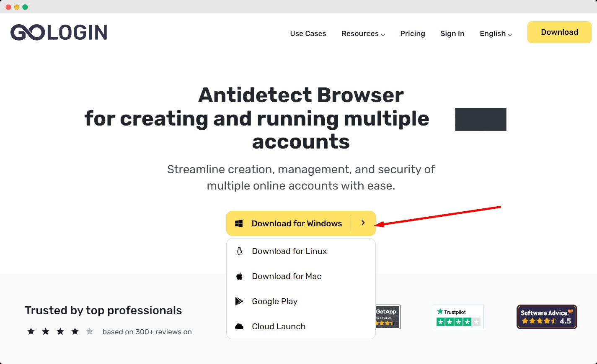Viewport: 597px width, 364px height.
Task: Choose Cloud Launch option
Action: click(301, 326)
